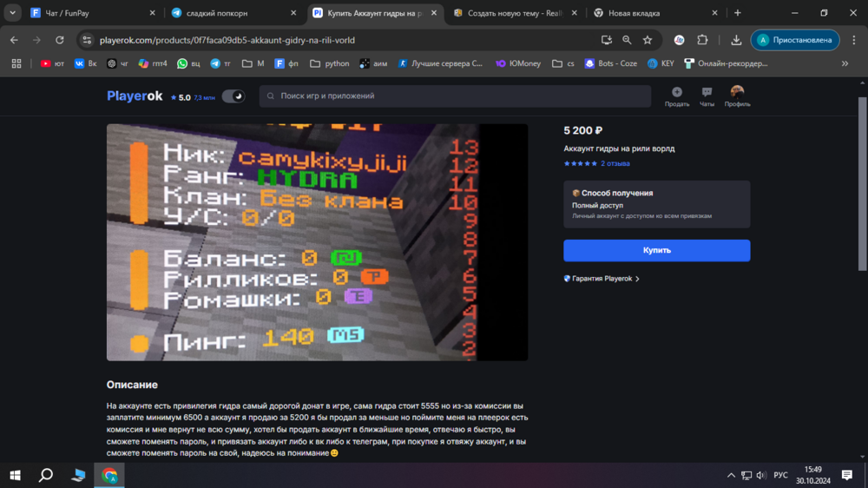Image resolution: width=868 pixels, height=488 pixels.
Task: Click the page vertical scrollbar thumb
Action: click(x=863, y=183)
